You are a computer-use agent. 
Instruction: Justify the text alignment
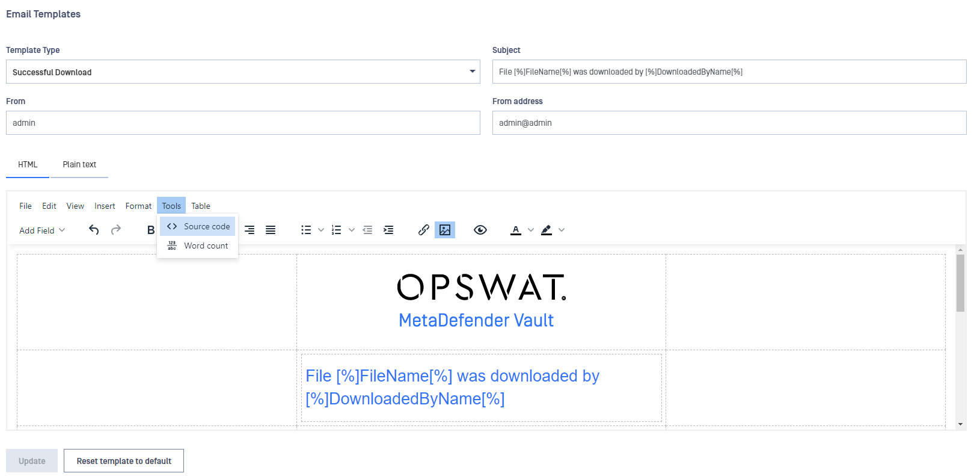coord(271,230)
